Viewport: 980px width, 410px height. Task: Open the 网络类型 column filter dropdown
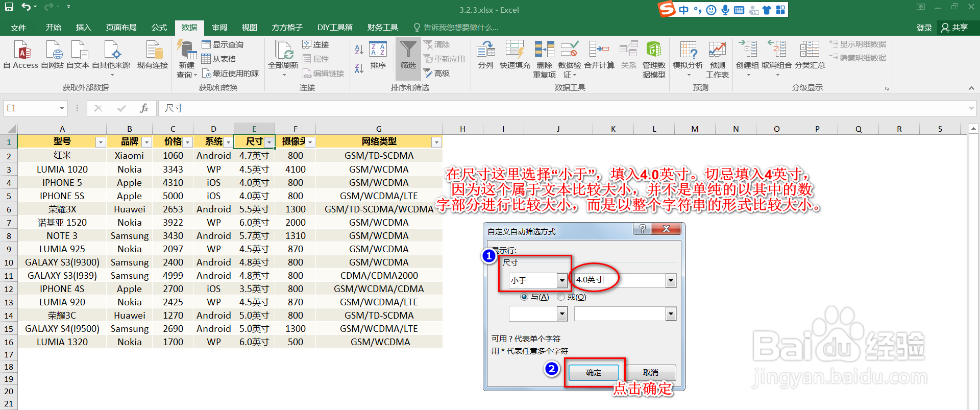[x=436, y=142]
